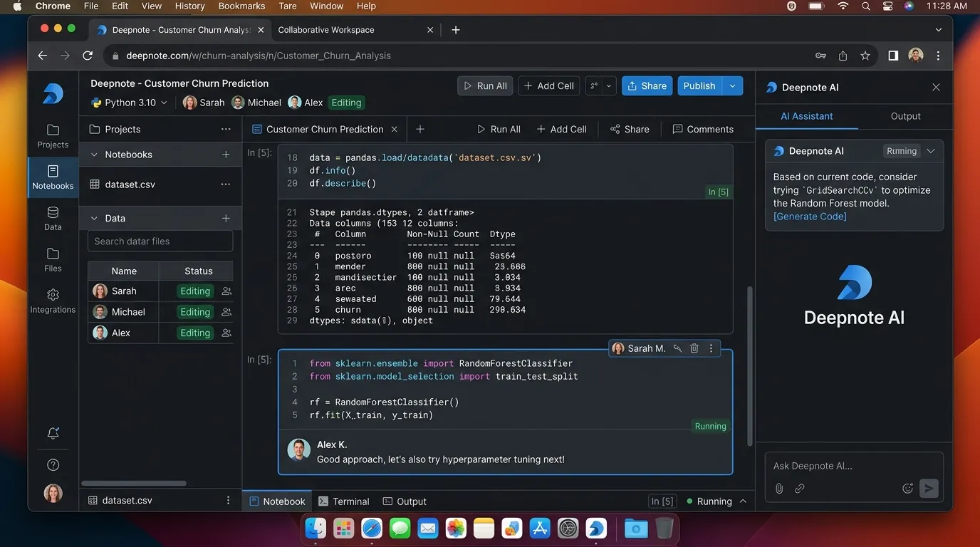
Task: Open the Terminal bottom tab
Action: click(344, 501)
